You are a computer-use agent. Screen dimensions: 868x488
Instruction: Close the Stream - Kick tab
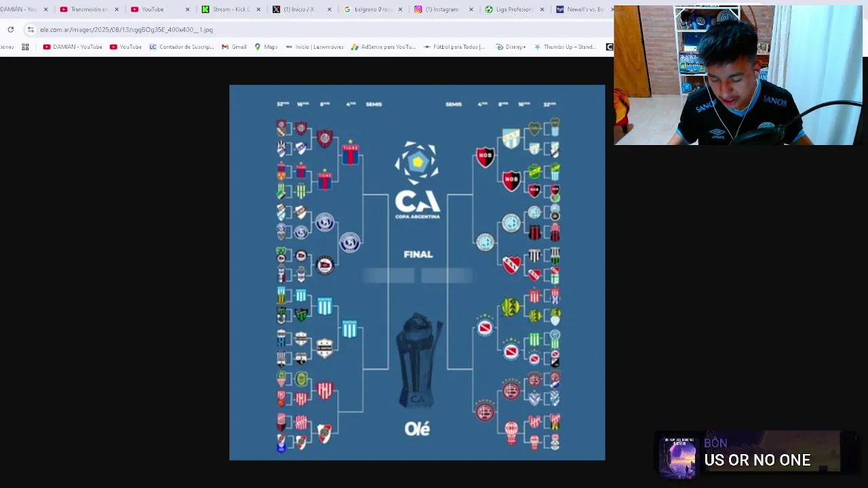pos(258,9)
